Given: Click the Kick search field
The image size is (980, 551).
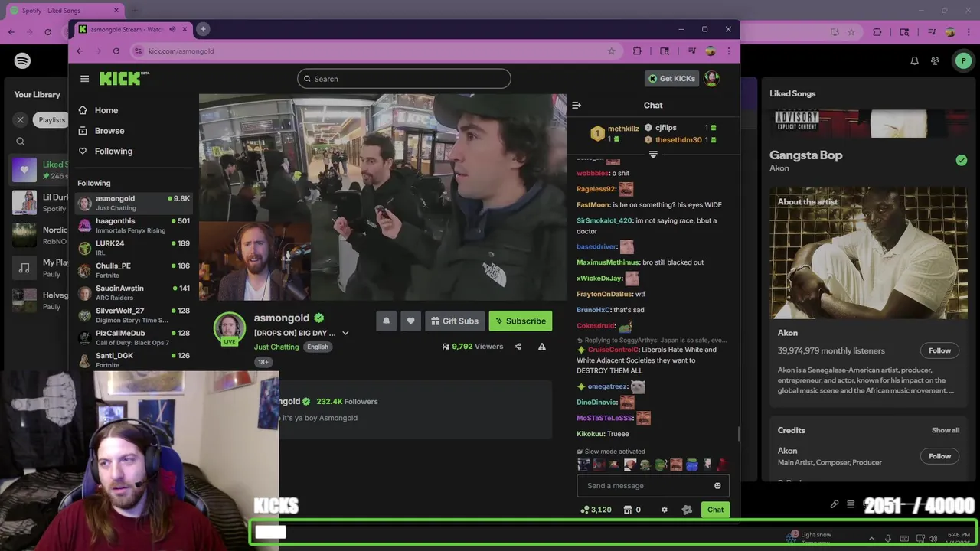Looking at the screenshot, I should tap(404, 78).
